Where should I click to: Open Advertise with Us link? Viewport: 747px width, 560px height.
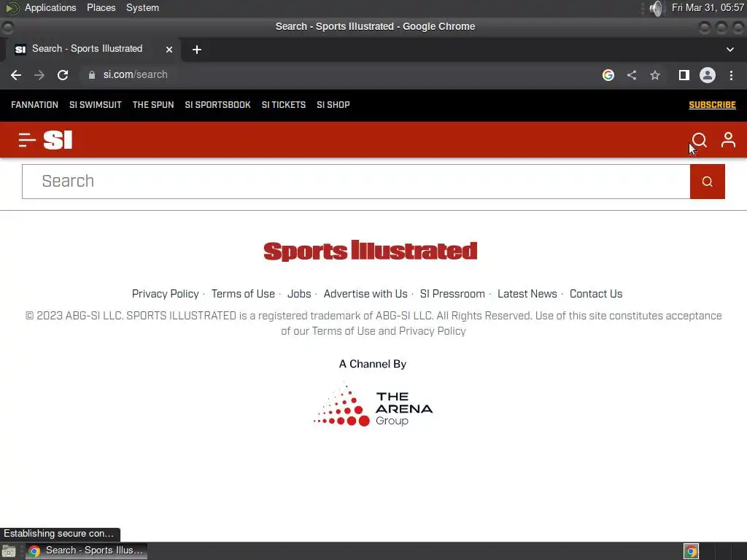[365, 294]
